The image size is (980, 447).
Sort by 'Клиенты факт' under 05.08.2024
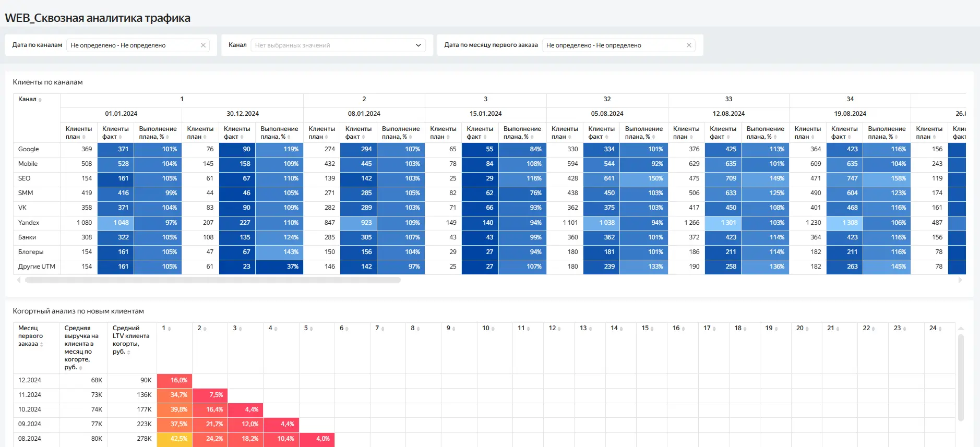click(606, 137)
